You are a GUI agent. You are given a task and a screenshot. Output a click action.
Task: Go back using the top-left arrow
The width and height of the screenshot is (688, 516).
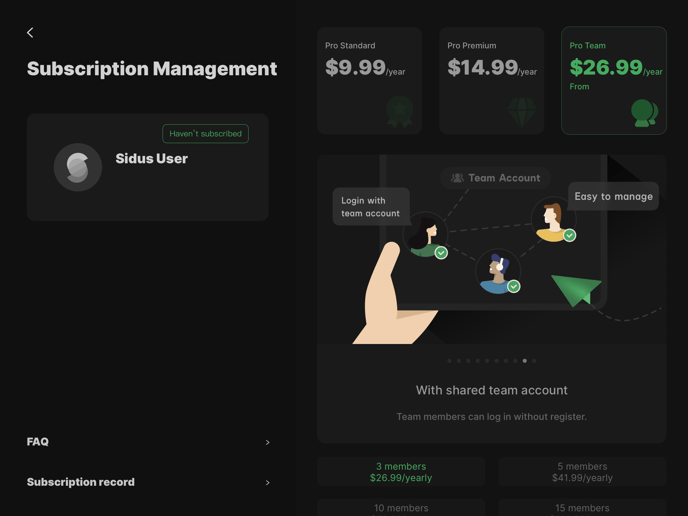click(30, 32)
